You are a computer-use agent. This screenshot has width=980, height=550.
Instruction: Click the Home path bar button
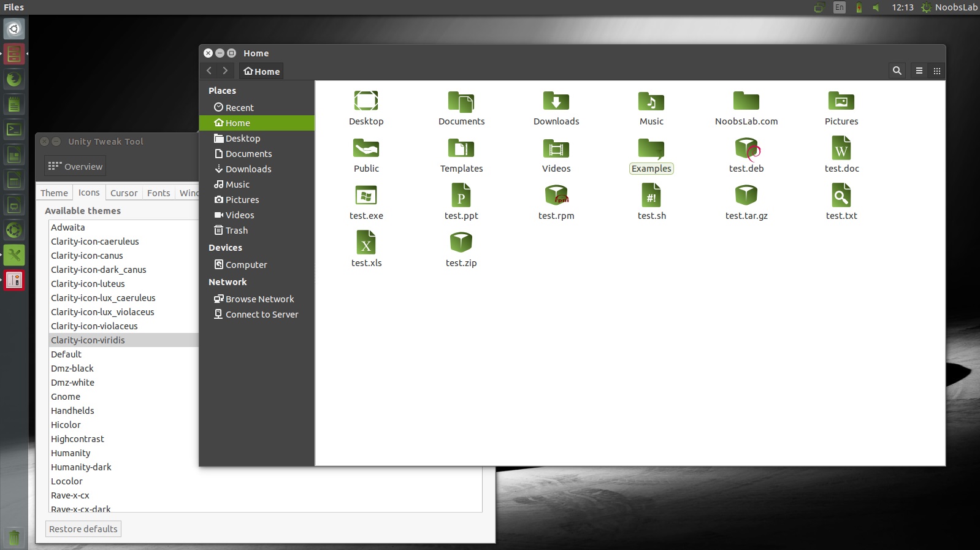pos(261,71)
